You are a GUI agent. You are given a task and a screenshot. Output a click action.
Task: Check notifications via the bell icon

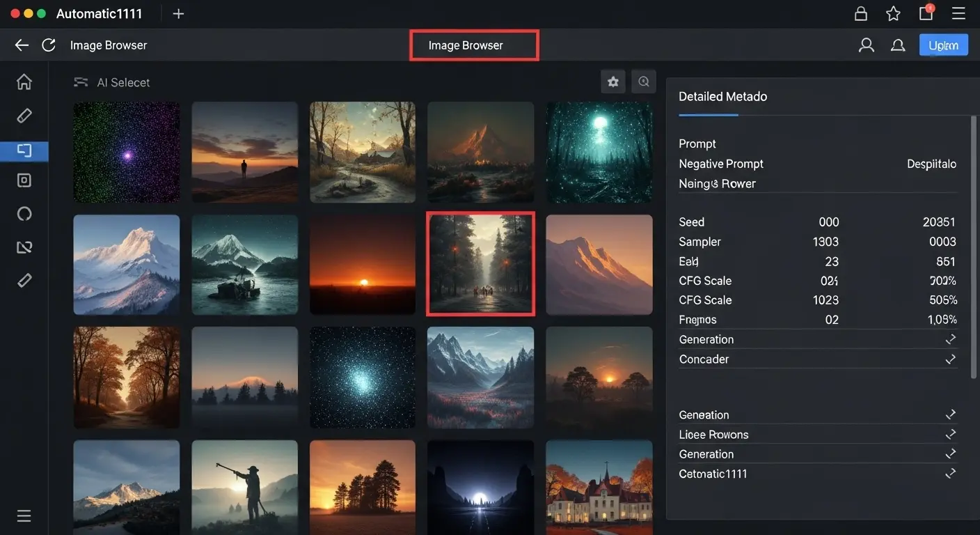tap(898, 44)
